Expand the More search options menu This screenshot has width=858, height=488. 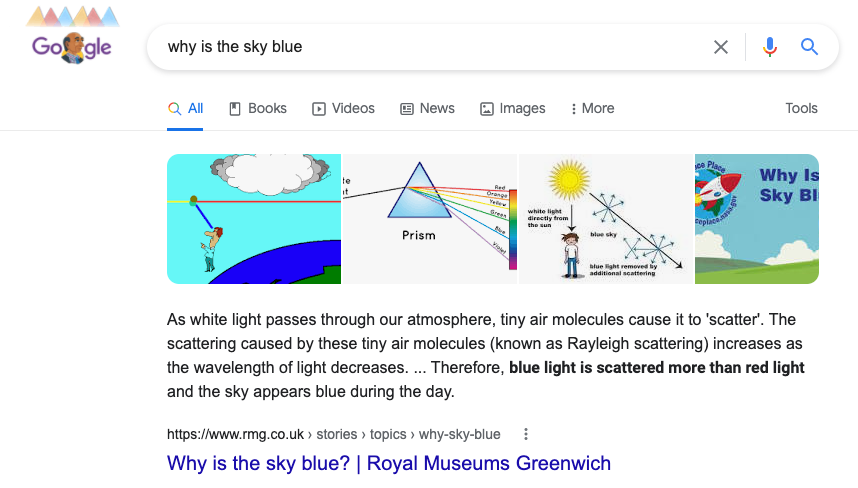[592, 108]
